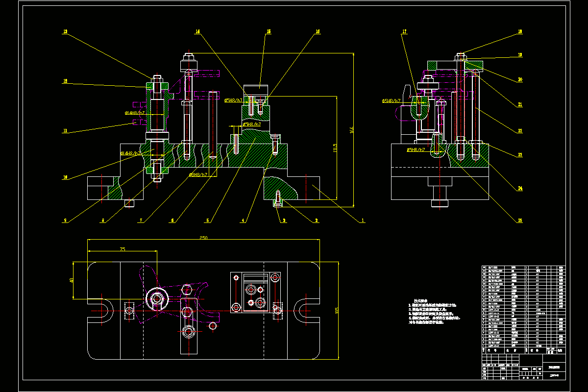Select part balloon number 6
588x392 pixels.
[x=172, y=220]
